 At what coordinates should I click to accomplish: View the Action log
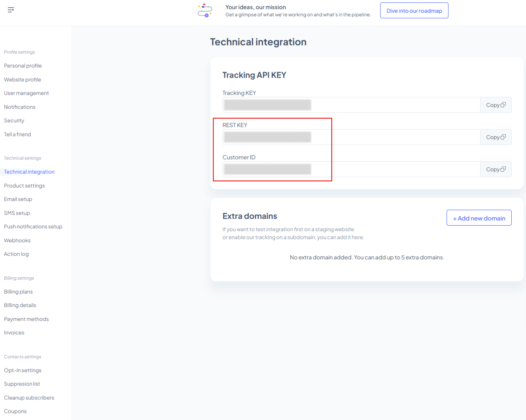(16, 254)
